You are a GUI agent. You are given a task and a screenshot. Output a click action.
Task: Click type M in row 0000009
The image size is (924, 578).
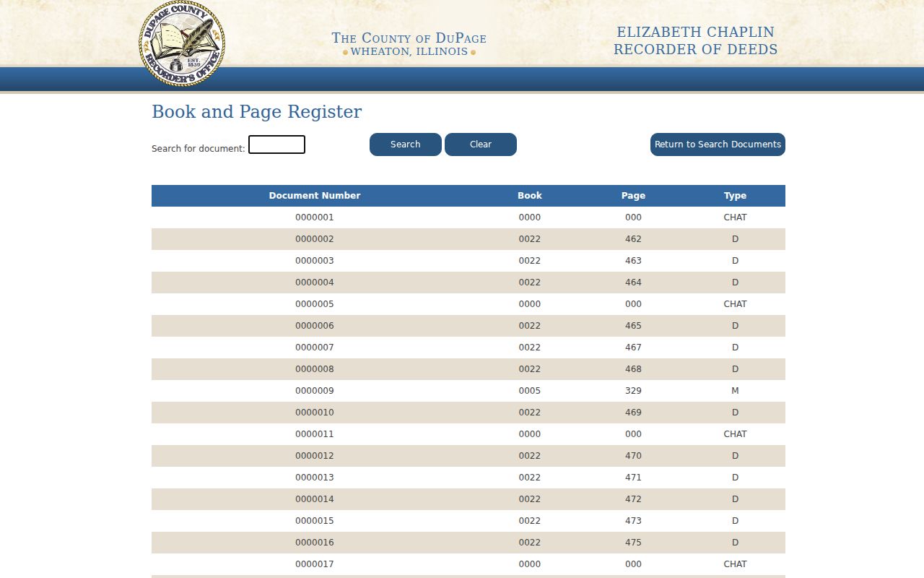coord(736,391)
